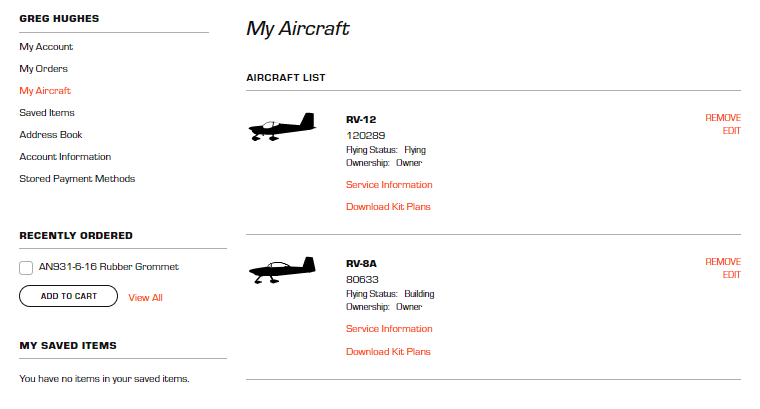
Task: Click the RV-12 airplane silhouette icon
Action: (x=282, y=127)
